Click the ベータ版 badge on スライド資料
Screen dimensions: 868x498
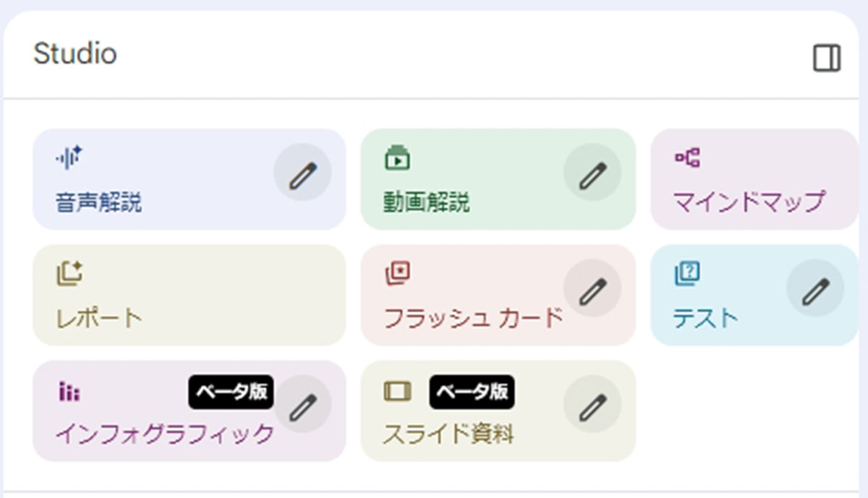click(x=471, y=391)
